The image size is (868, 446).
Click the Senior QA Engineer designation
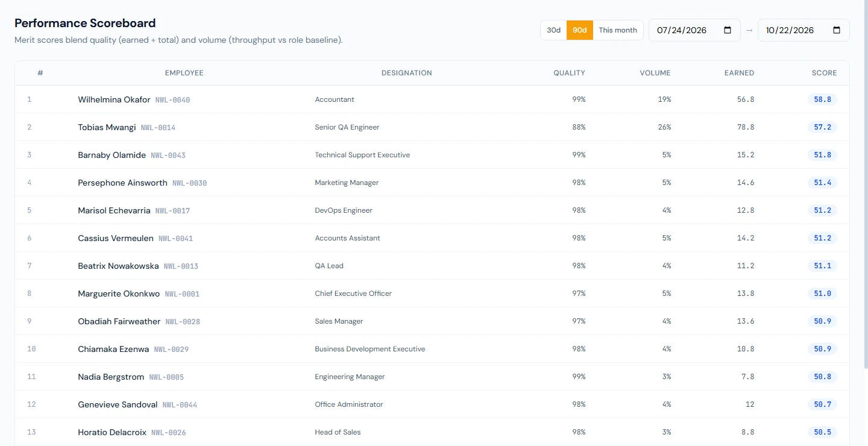(x=347, y=127)
